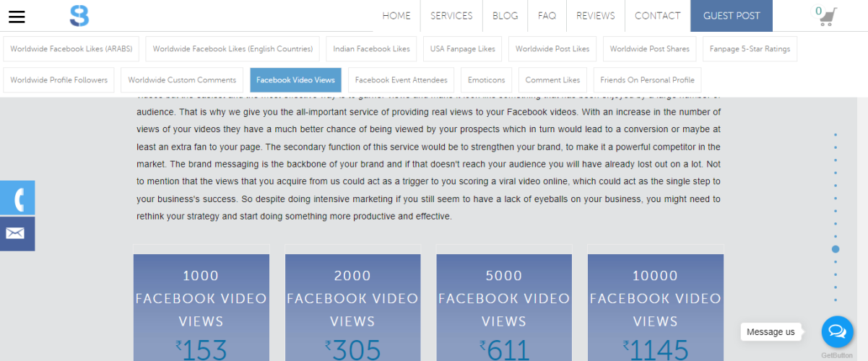868x361 pixels.
Task: Click the 'Message us' chat label
Action: click(x=771, y=332)
